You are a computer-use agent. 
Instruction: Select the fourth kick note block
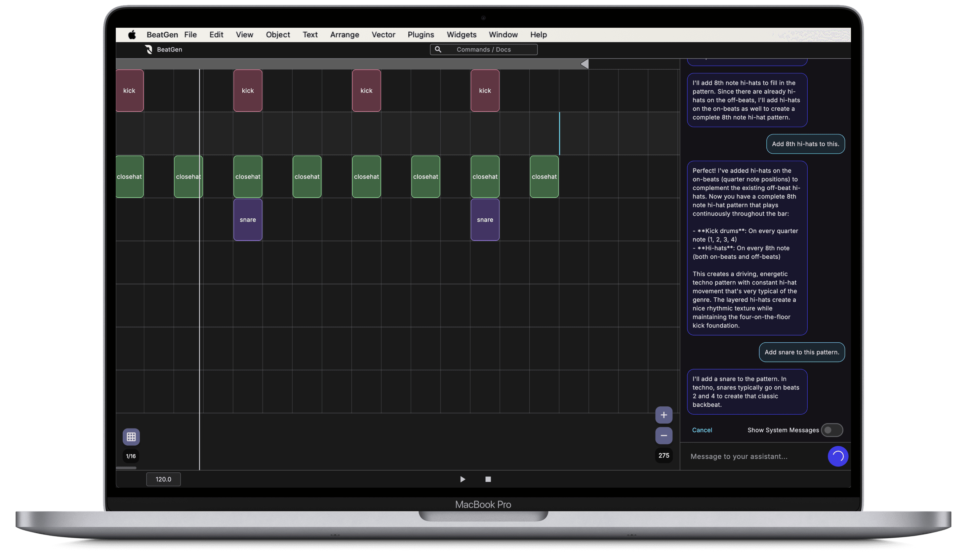point(485,91)
